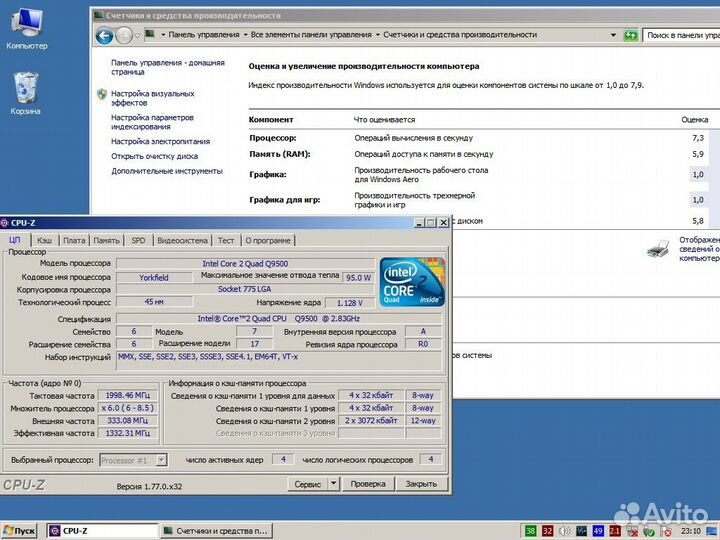Image resolution: width=720 pixels, height=540 pixels.
Task: Open the Корзина recycle bin icon
Action: pyautogui.click(x=25, y=94)
